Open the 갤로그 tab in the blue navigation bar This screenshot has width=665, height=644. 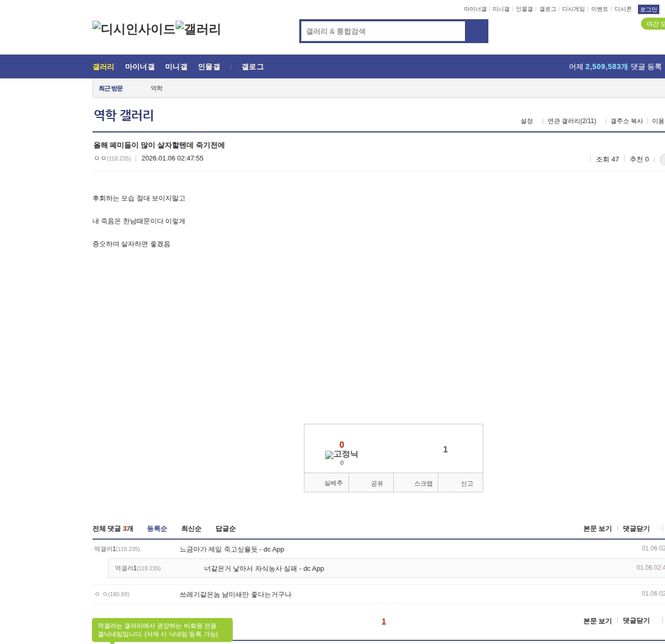click(252, 67)
